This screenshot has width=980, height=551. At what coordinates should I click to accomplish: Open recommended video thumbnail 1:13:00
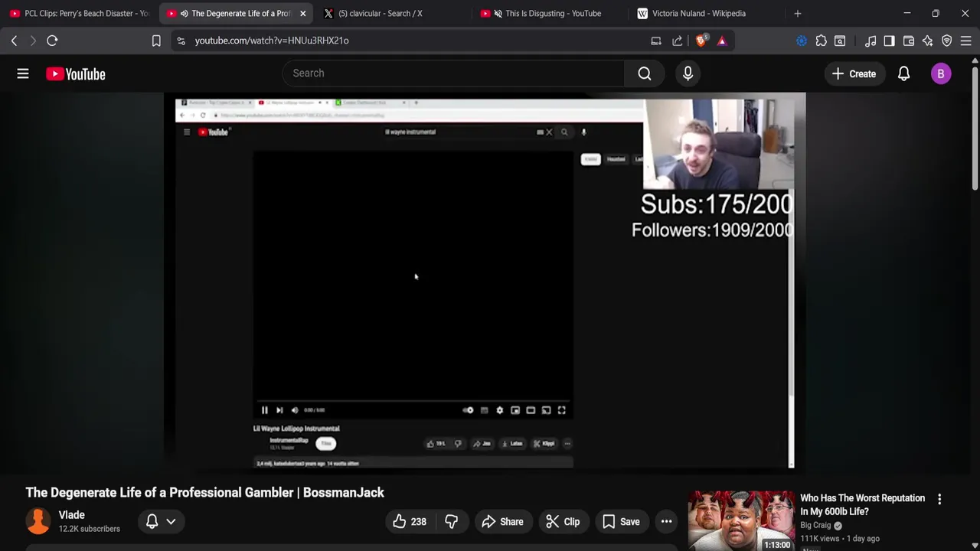[741, 521]
